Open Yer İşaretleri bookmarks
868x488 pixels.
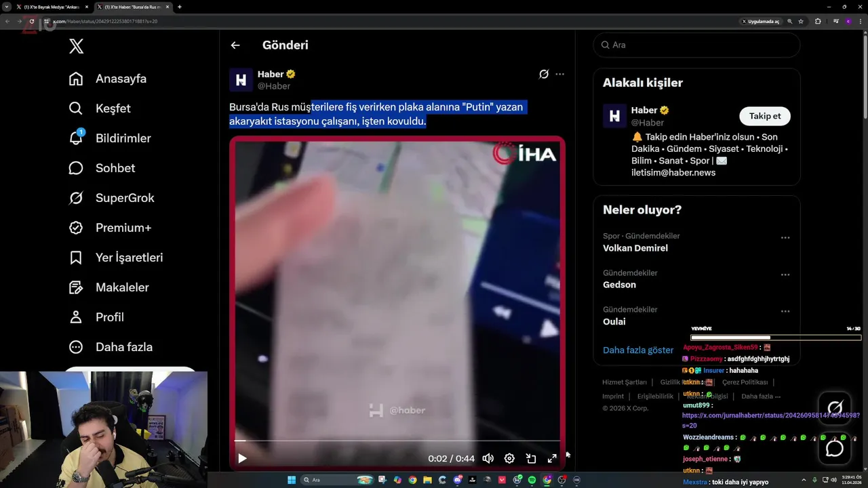[x=116, y=258]
